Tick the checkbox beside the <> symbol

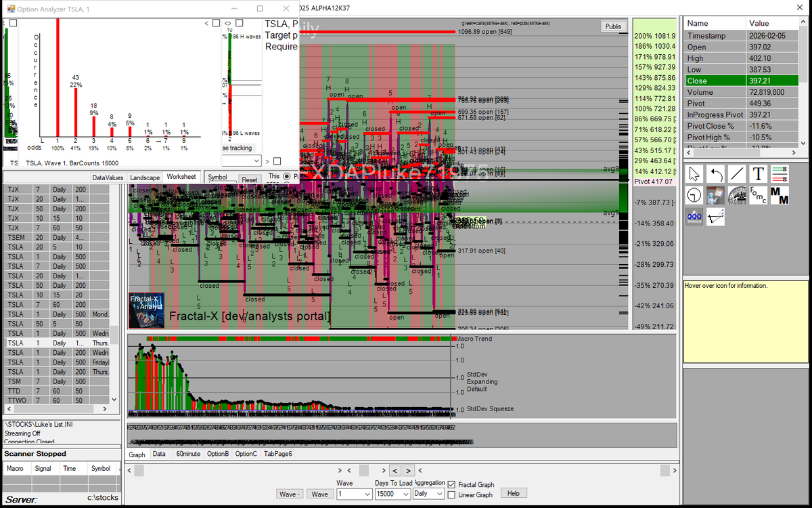[238, 23]
